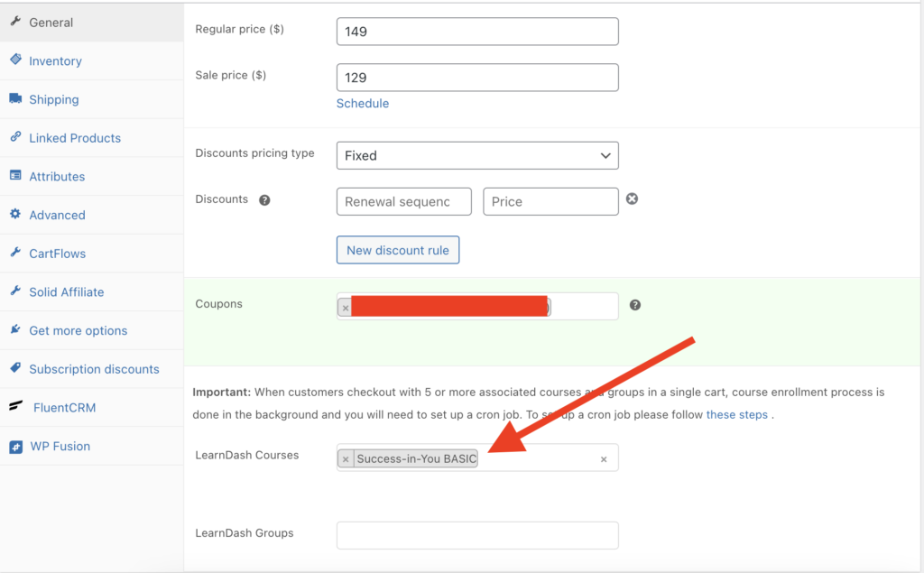
Task: Clear all LearnDash Courses selections
Action: (x=604, y=459)
